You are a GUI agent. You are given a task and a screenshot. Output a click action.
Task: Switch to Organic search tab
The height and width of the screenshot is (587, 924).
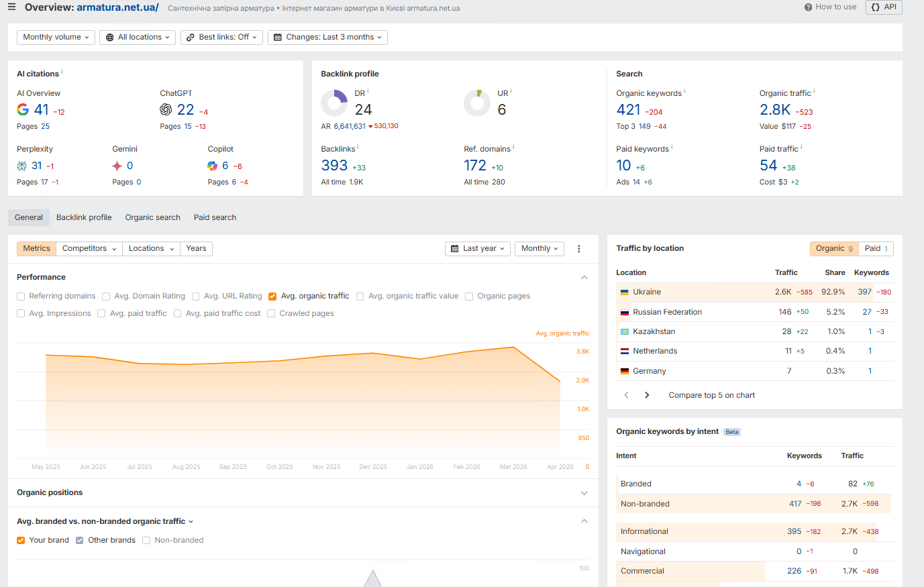click(152, 217)
